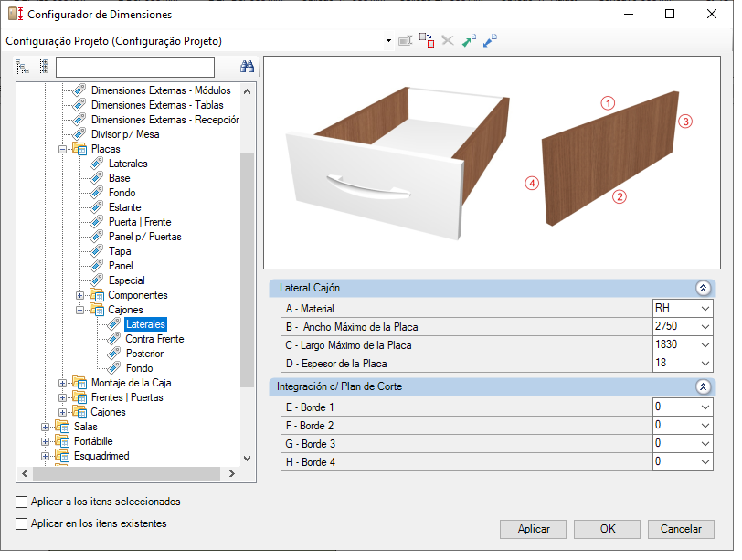The width and height of the screenshot is (742, 560).
Task: Expand the Esquadrimed folder node
Action: (x=45, y=457)
